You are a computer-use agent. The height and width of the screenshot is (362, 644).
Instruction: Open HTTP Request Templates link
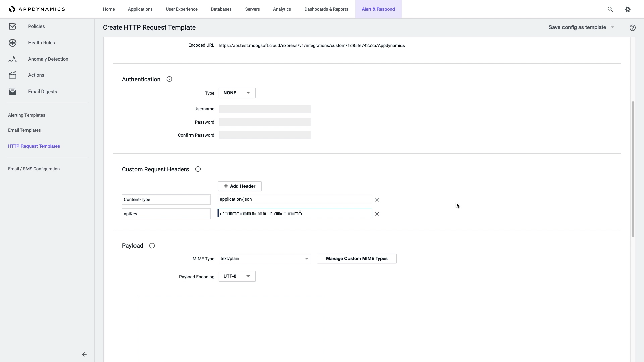point(34,146)
